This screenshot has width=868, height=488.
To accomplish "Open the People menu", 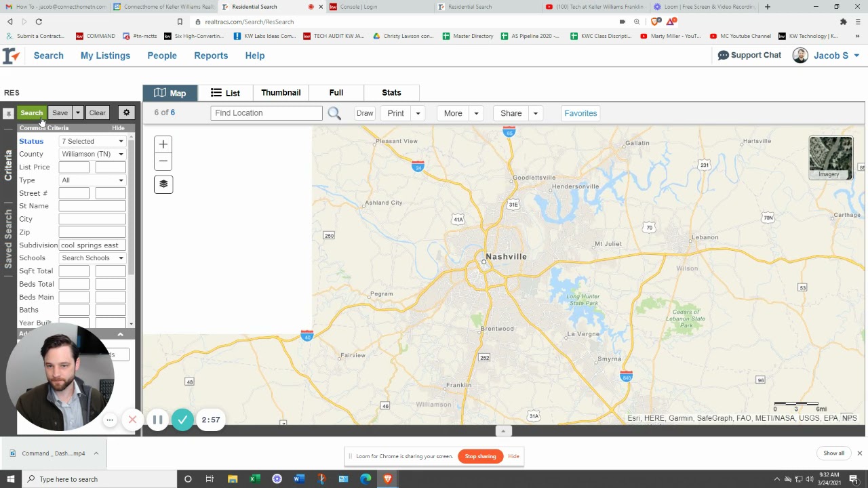I will (x=162, y=56).
